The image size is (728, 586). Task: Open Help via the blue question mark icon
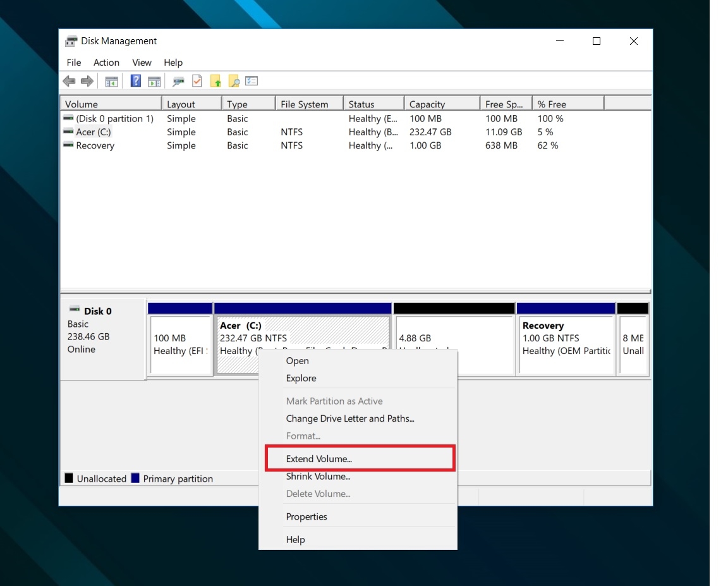135,81
